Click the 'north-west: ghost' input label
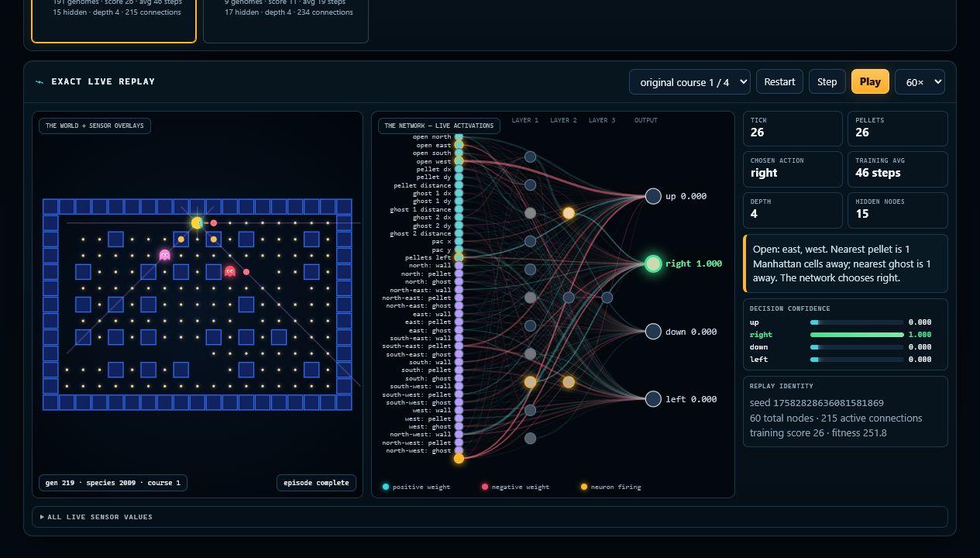The height and width of the screenshot is (558, 980). [x=418, y=450]
